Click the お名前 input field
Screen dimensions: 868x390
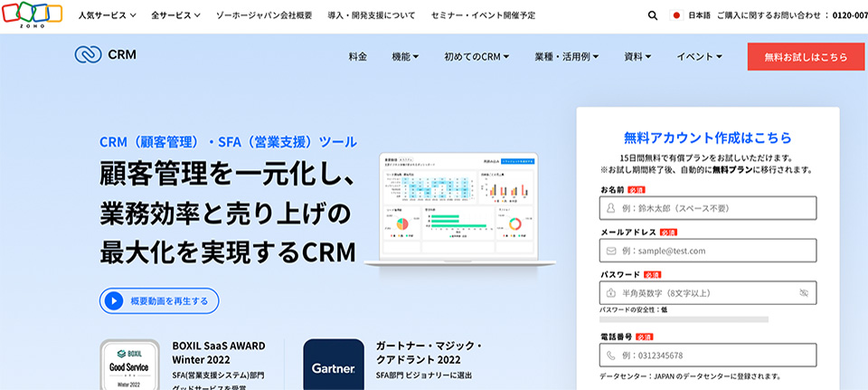(x=708, y=208)
